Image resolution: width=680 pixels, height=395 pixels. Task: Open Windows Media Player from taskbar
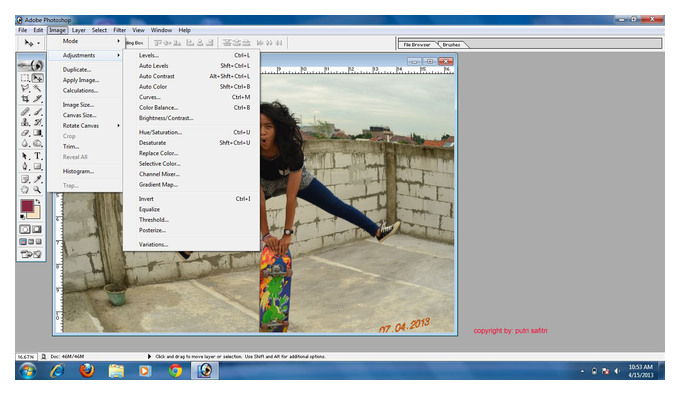(145, 371)
